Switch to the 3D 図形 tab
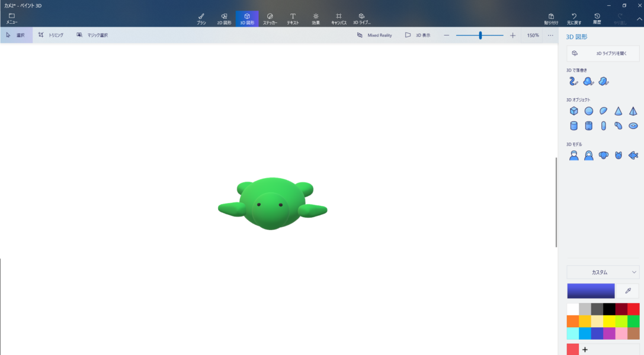This screenshot has width=644, height=355. pyautogui.click(x=247, y=19)
